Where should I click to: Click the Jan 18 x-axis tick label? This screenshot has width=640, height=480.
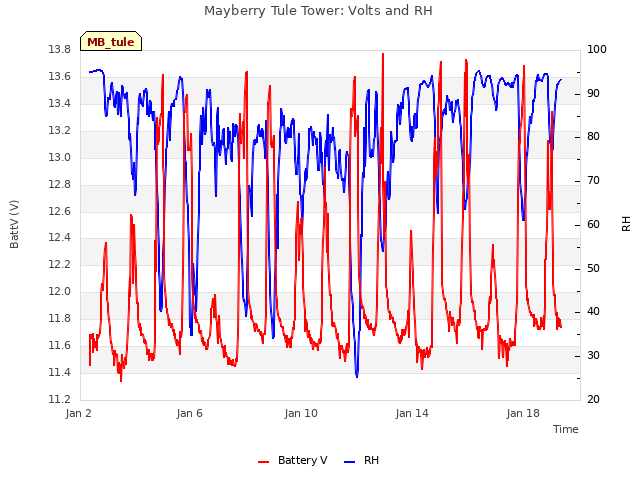point(523,413)
